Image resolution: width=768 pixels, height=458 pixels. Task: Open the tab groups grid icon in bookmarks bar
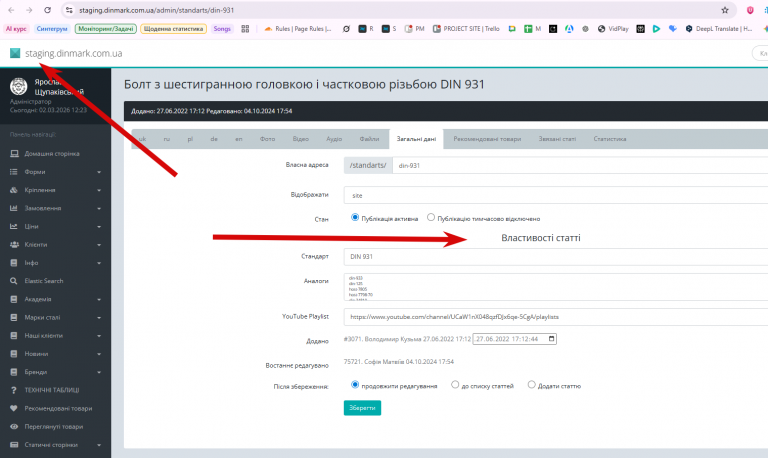coord(245,29)
